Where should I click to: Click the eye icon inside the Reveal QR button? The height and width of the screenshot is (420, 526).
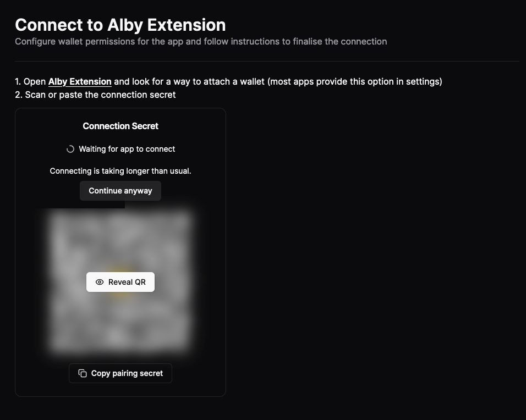tap(99, 282)
